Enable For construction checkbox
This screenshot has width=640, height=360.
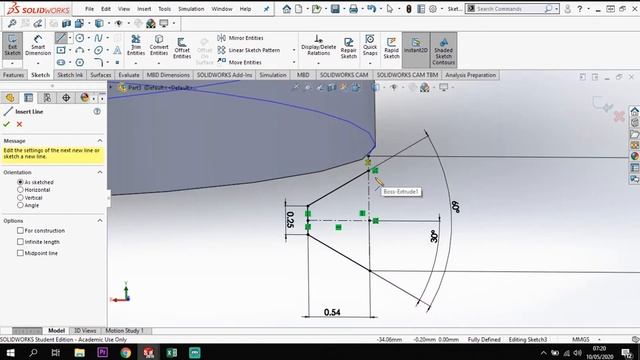coord(20,231)
